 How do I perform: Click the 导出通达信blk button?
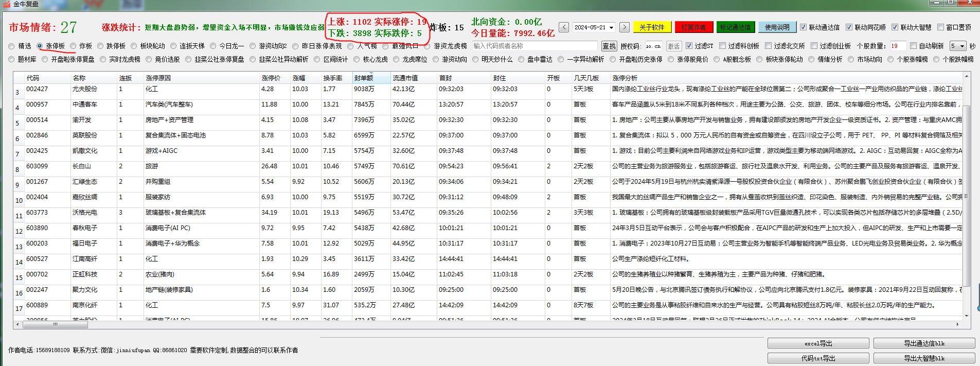[924, 343]
